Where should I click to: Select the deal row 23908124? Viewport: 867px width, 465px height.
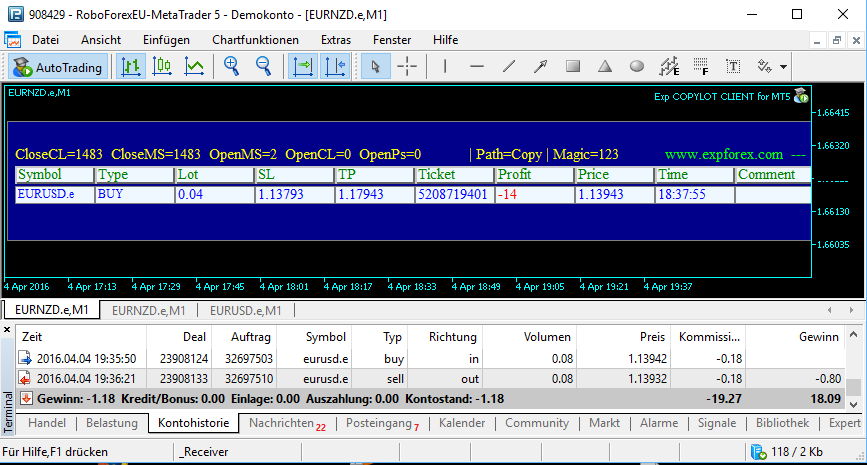pos(431,359)
